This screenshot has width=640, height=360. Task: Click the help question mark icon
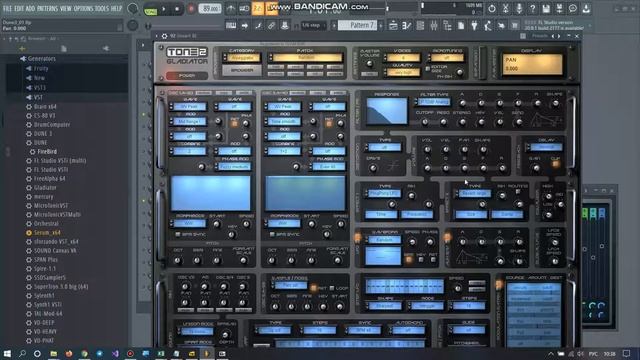pyautogui.click(x=532, y=8)
